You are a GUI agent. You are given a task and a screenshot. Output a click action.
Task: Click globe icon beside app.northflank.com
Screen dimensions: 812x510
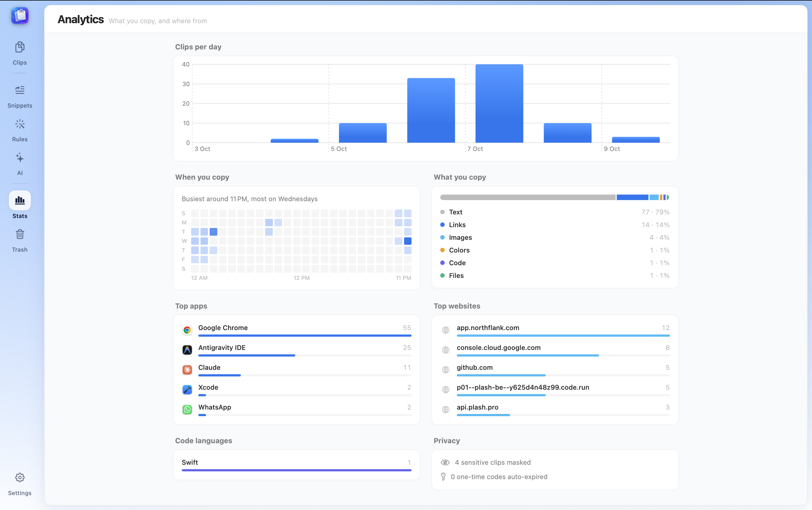[446, 330]
